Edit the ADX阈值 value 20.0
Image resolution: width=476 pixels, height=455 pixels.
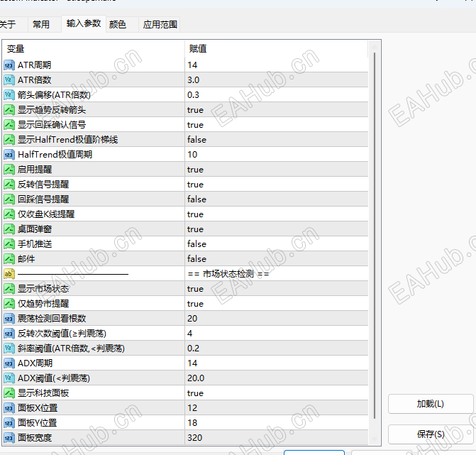pyautogui.click(x=276, y=378)
